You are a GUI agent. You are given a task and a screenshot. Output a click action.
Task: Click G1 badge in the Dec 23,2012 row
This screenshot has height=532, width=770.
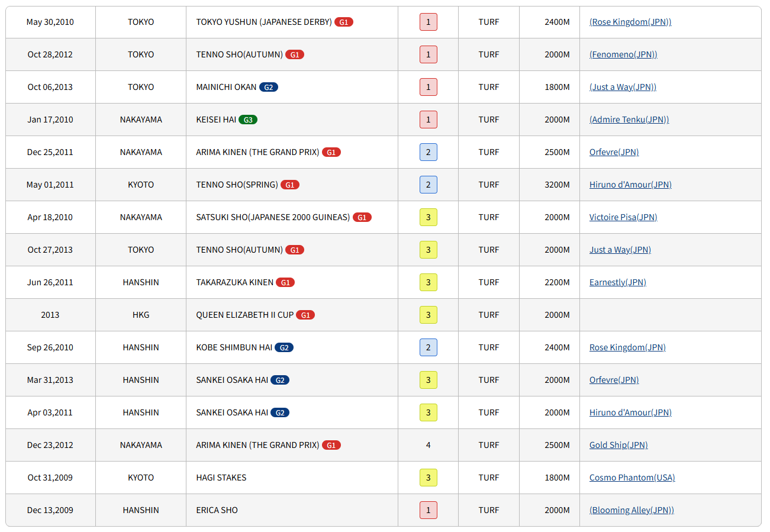click(331, 445)
